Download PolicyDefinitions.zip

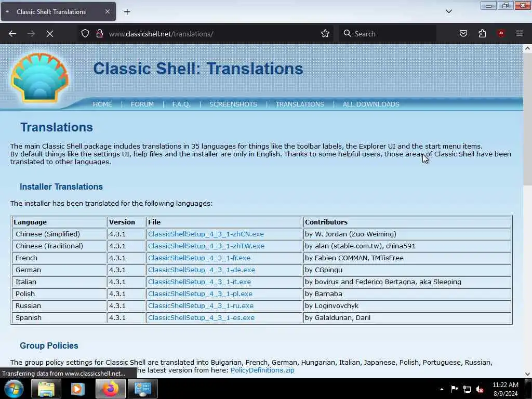click(262, 370)
